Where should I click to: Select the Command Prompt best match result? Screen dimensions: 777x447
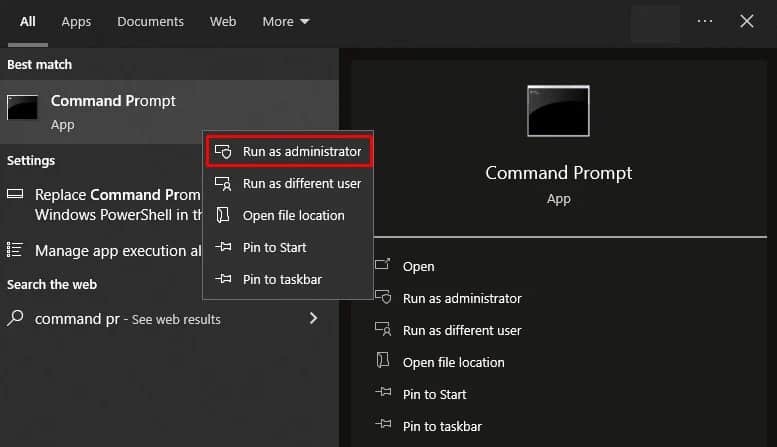coord(169,112)
